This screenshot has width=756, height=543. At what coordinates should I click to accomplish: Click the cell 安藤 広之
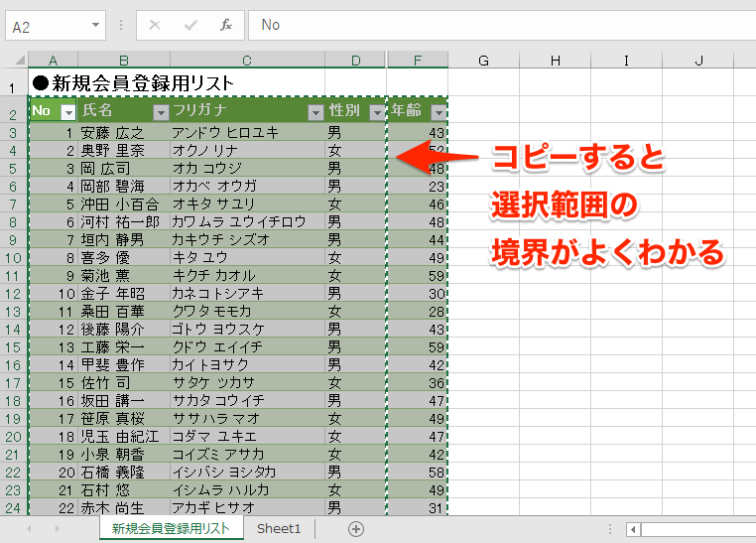tap(124, 132)
